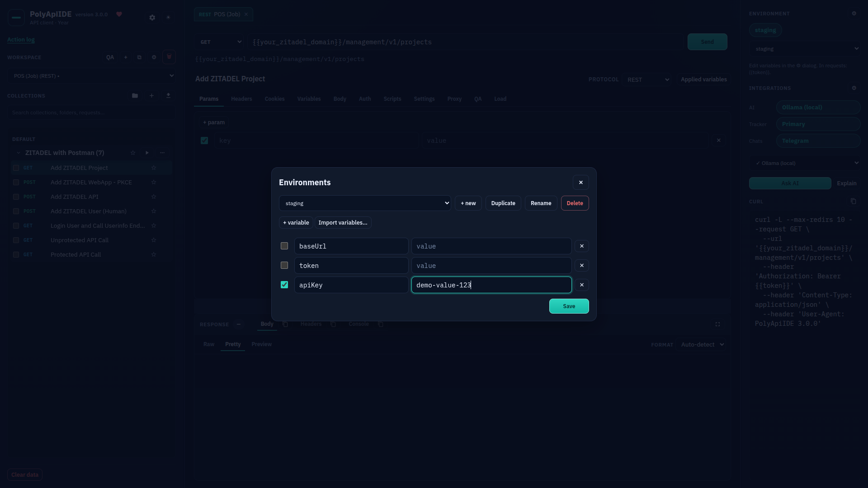Open the POS (Job) workspace dropdown
The height and width of the screenshot is (488, 868).
coord(91,76)
